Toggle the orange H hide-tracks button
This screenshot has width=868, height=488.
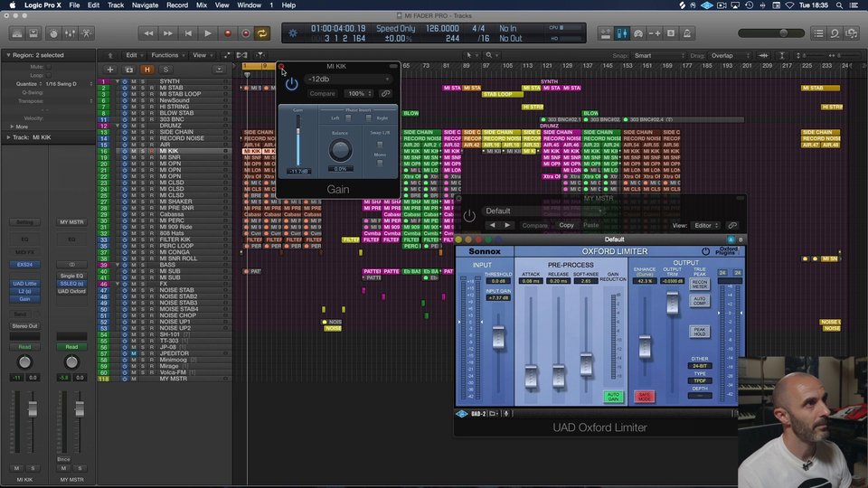[x=147, y=70]
